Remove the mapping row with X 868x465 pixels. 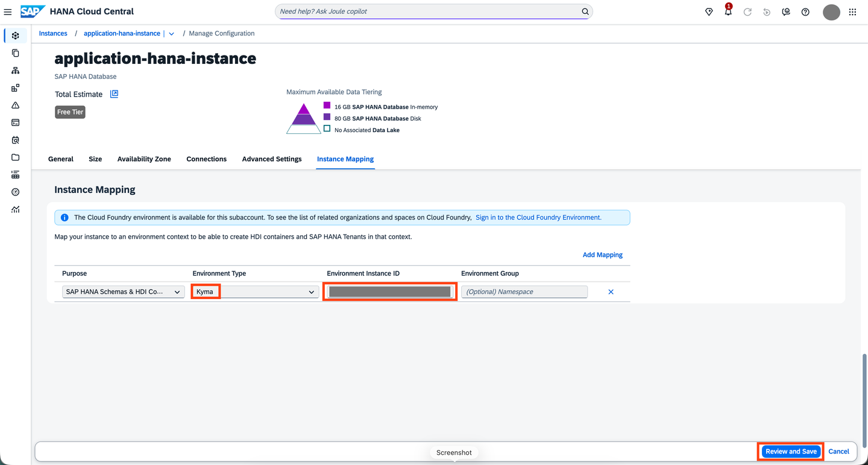611,292
